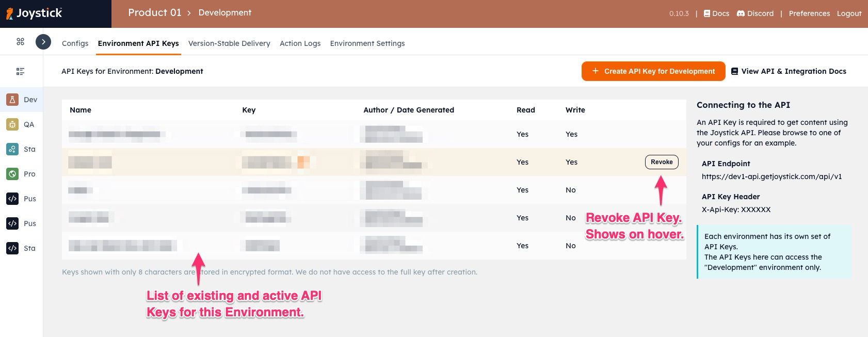Revoke the highlighted API key
This screenshot has height=337, width=868.
click(x=662, y=162)
